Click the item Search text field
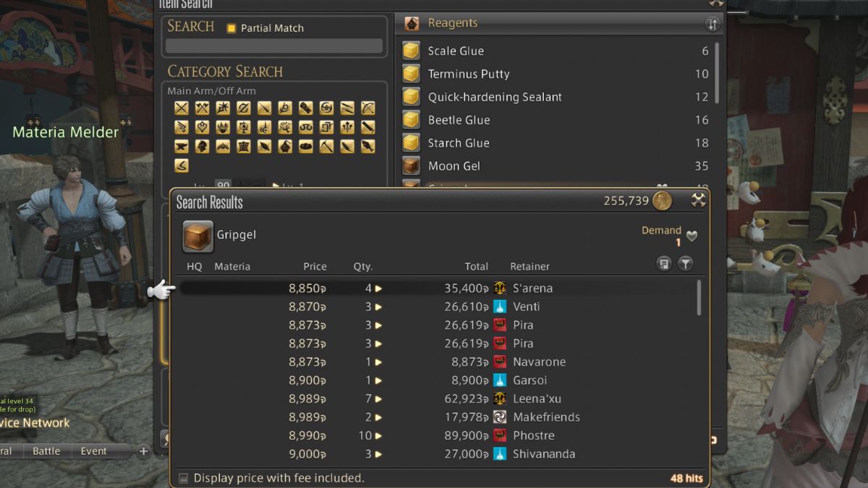 274,46
